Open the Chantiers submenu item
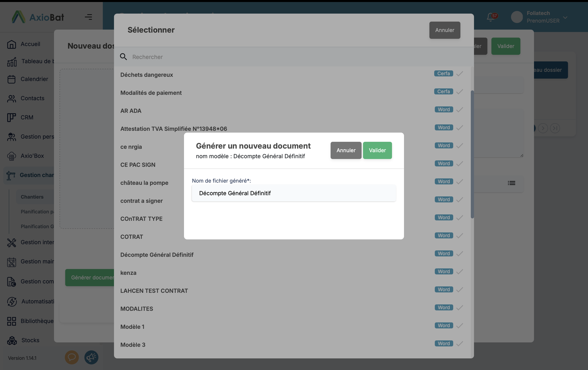588x370 pixels. point(32,197)
